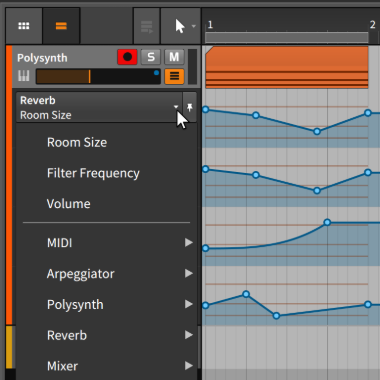Click the blue dot on the volume meter
Viewport: 380px width, 380px height.
[156, 73]
